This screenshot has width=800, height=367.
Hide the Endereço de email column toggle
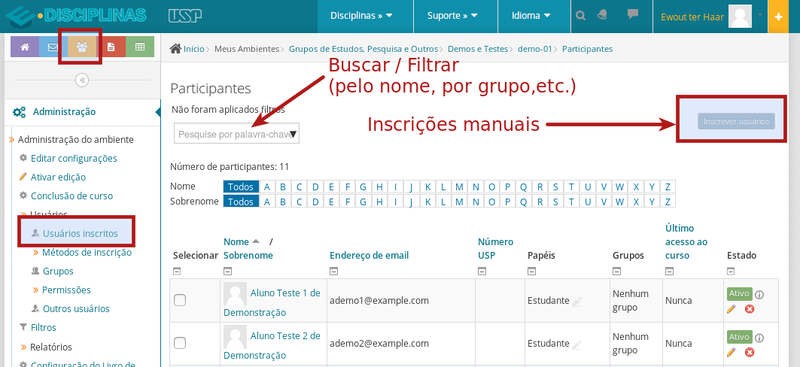tap(334, 272)
